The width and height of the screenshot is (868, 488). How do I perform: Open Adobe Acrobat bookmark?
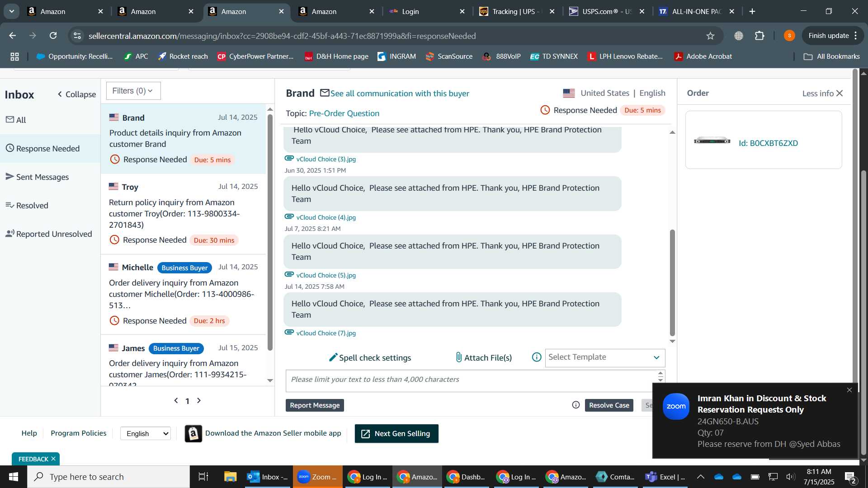pos(703,56)
